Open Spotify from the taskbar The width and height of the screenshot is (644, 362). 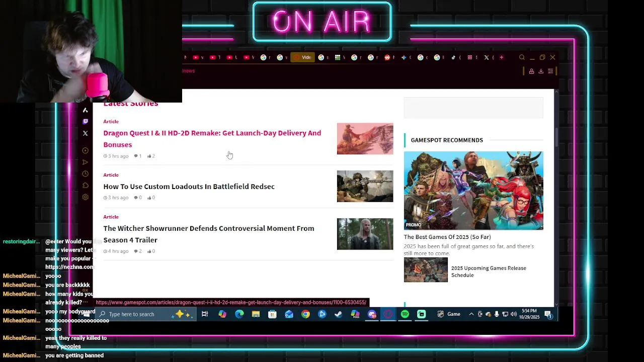405,314
